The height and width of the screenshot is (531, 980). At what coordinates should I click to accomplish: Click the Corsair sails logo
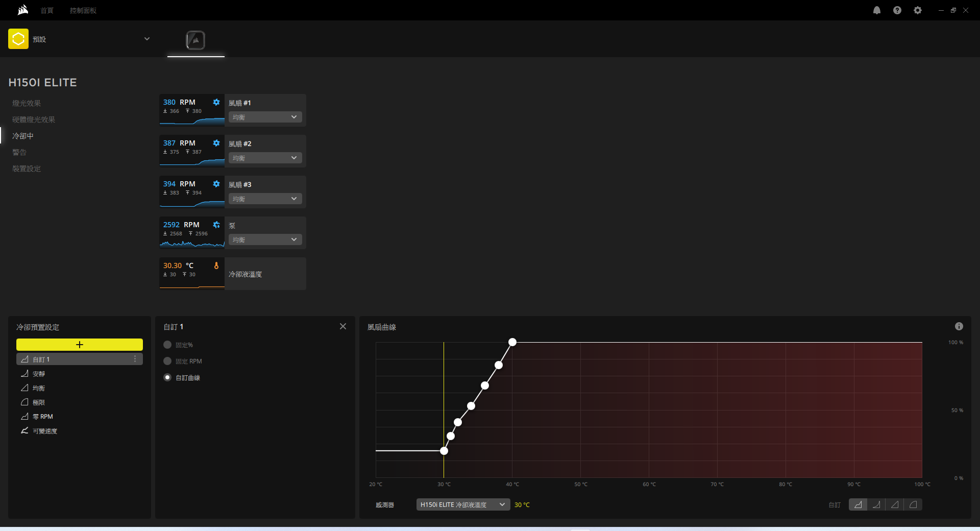point(23,10)
